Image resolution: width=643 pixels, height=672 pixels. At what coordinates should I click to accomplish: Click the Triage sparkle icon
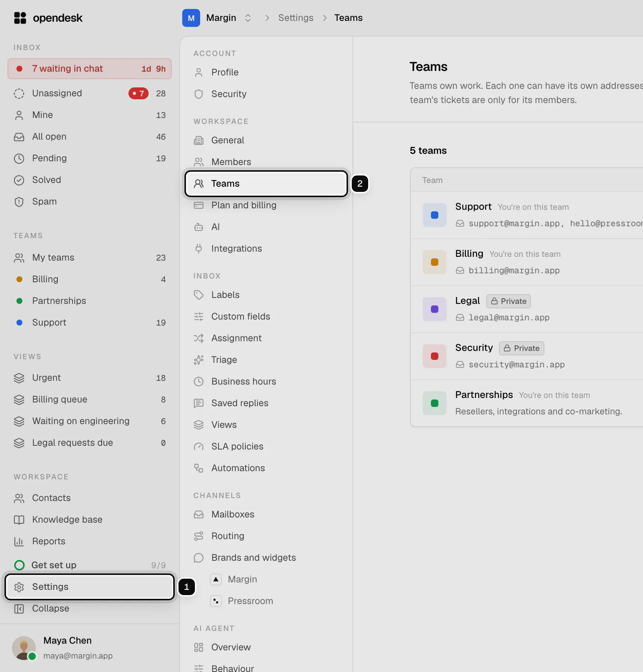point(199,360)
